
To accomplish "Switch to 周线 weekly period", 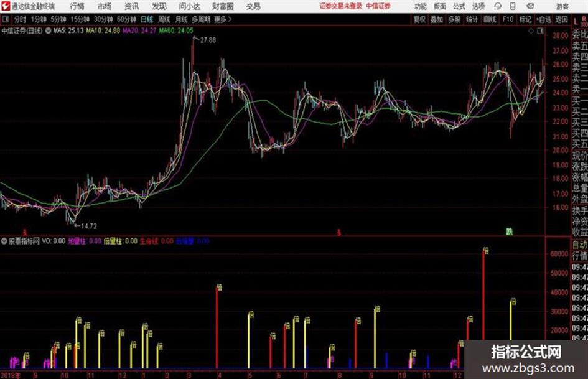I will [x=164, y=19].
